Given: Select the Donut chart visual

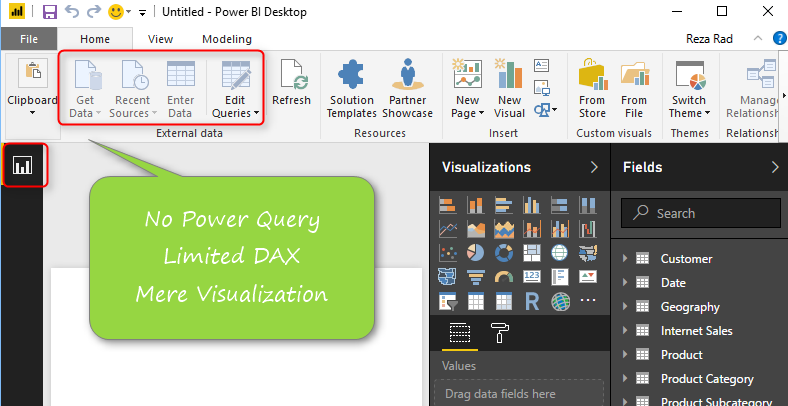Looking at the screenshot, I should click(504, 253).
